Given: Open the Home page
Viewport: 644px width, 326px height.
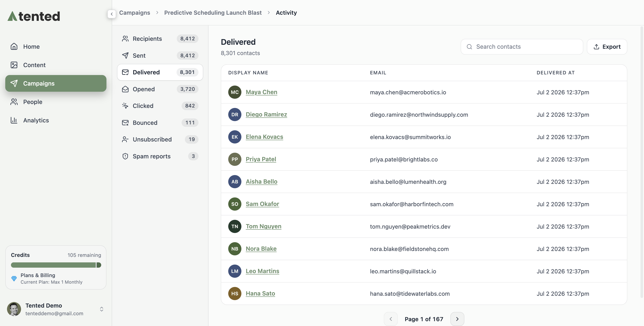Looking at the screenshot, I should (x=56, y=47).
